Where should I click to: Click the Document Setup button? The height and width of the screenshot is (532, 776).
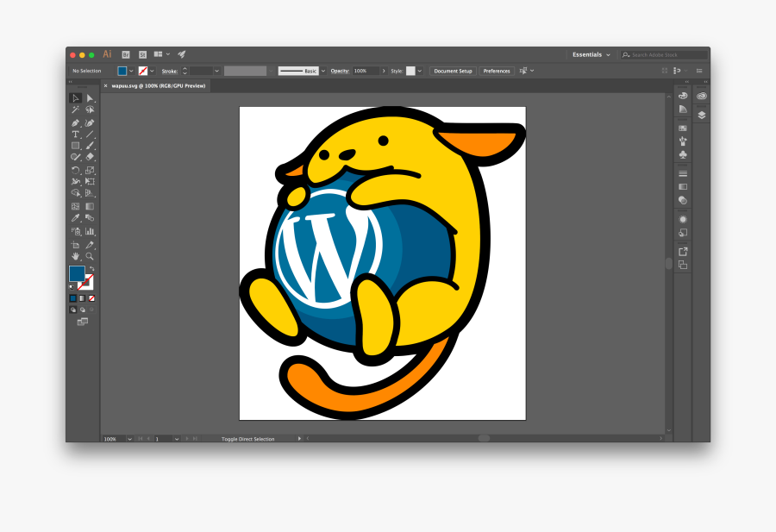pos(452,71)
